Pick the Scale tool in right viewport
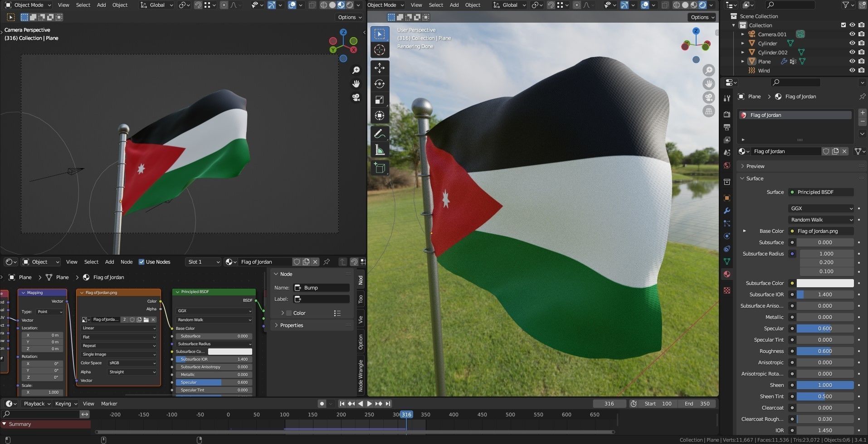This screenshot has height=444, width=868. coord(380,100)
